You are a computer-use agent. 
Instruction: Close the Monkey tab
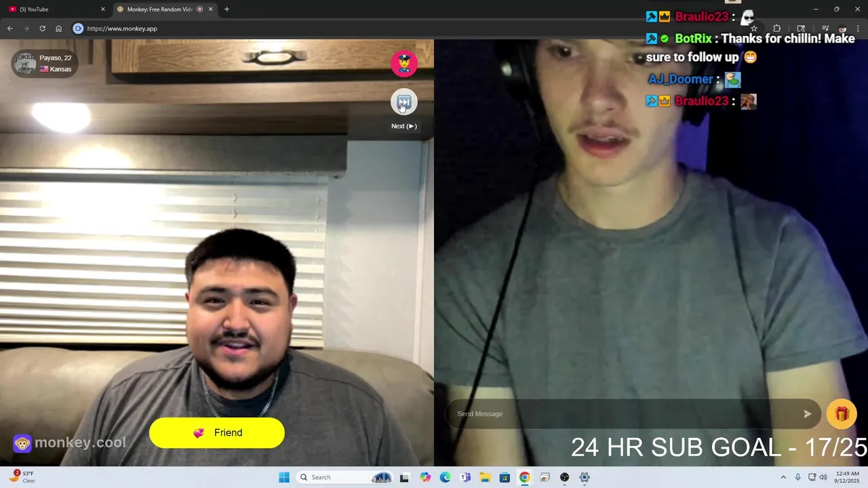[x=210, y=9]
